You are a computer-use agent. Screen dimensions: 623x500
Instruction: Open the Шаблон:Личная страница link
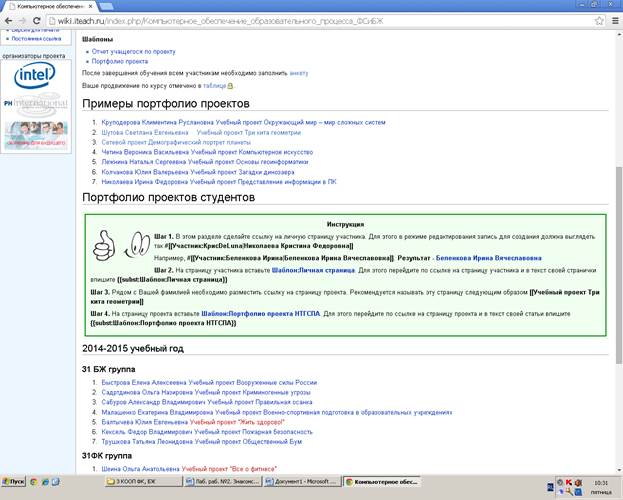(313, 270)
